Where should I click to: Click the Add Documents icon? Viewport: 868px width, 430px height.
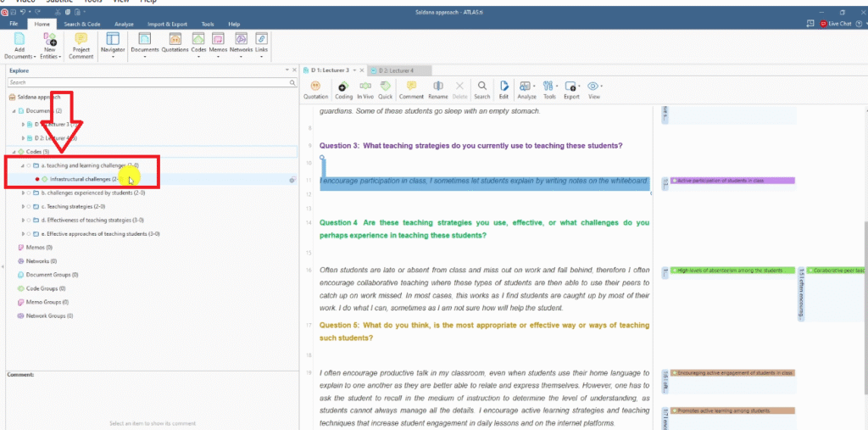pyautogui.click(x=19, y=44)
